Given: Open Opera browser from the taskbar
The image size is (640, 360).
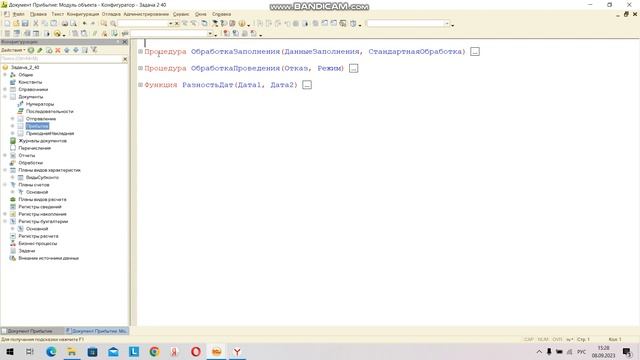Looking at the screenshot, I should click(x=196, y=351).
